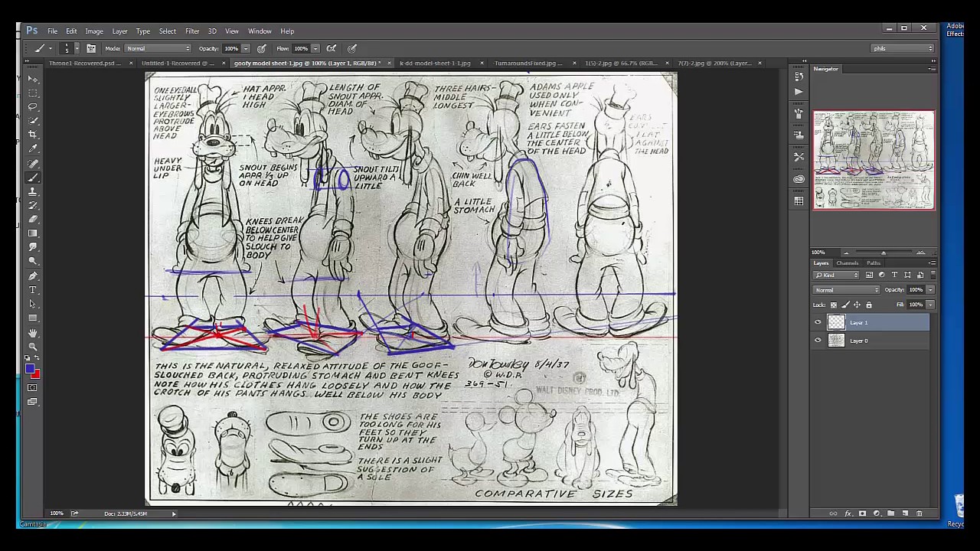The height and width of the screenshot is (551, 980).
Task: Open the layer filter Kind dropdown
Action: pyautogui.click(x=838, y=275)
